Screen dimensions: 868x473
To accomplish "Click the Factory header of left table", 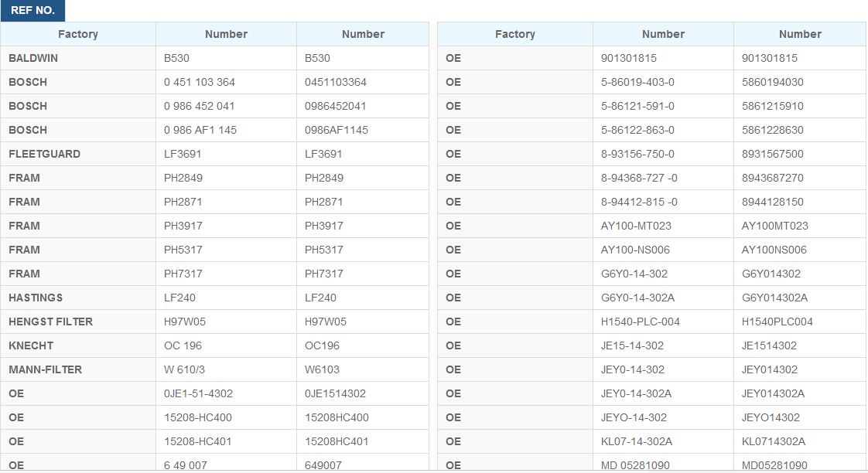I will [x=78, y=34].
